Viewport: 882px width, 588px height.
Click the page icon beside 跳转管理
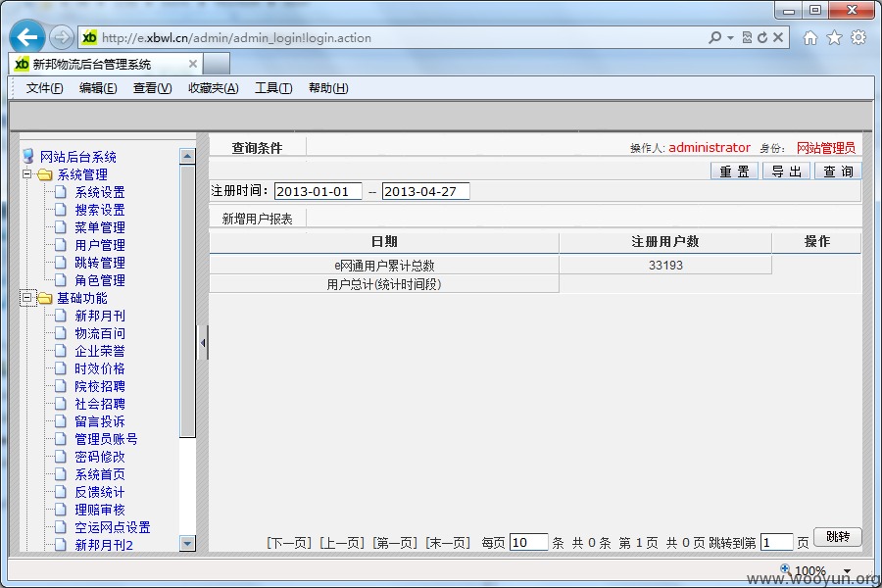click(61, 263)
